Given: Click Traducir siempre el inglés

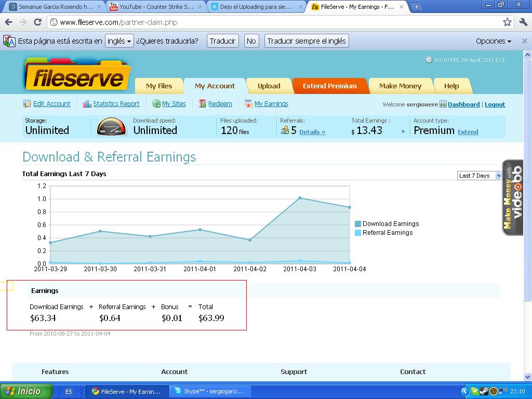Looking at the screenshot, I should (307, 41).
